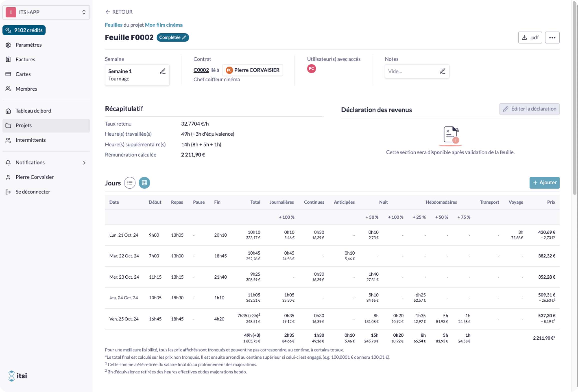Click the PC user avatar with access
Viewport: 578px width, 392px height.
coord(311,69)
